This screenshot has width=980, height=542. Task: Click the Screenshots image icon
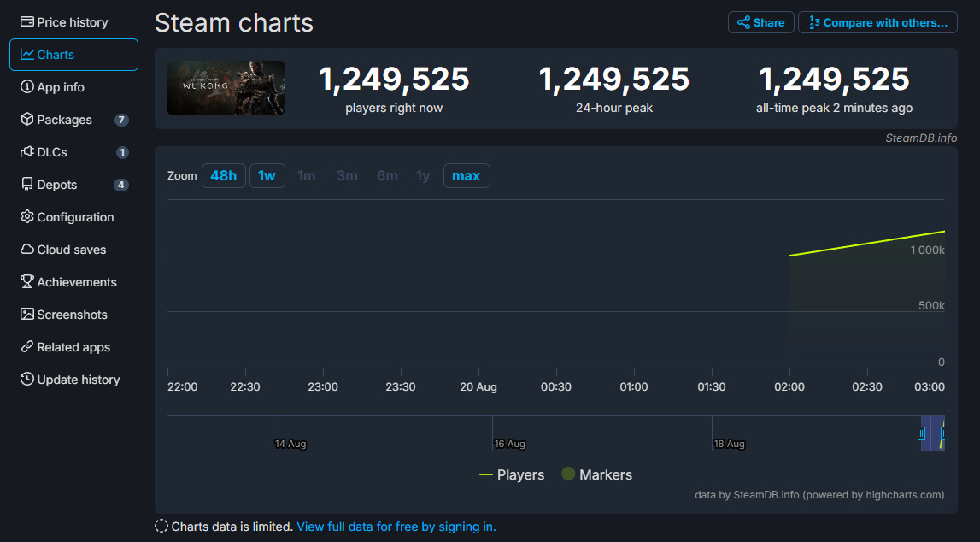click(26, 315)
